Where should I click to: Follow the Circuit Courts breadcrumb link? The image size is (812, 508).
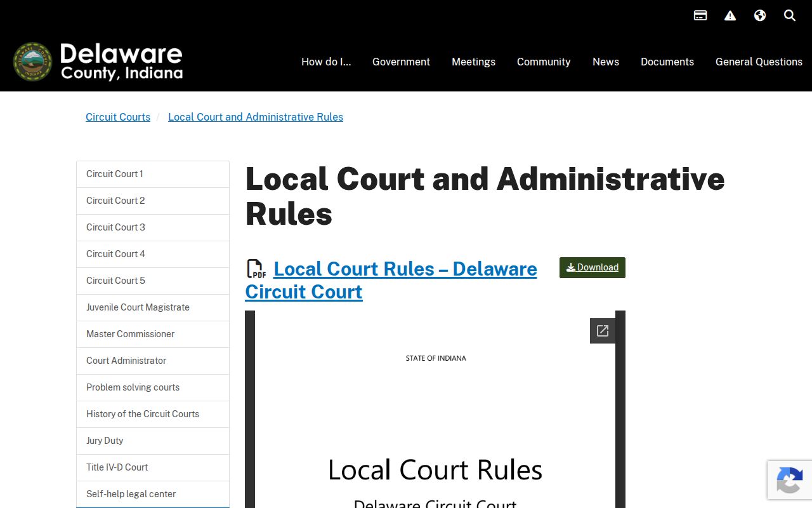pyautogui.click(x=118, y=117)
